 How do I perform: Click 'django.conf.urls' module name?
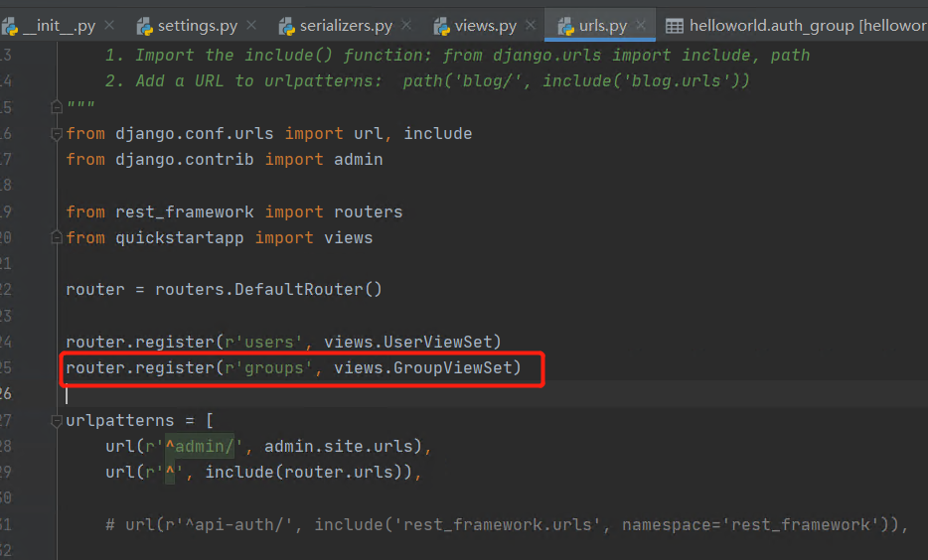coord(194,134)
